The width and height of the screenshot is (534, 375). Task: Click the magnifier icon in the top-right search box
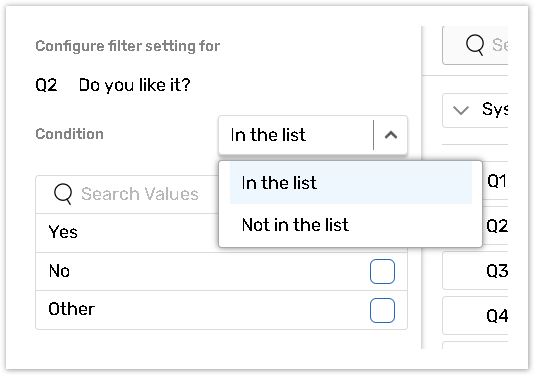coord(475,45)
